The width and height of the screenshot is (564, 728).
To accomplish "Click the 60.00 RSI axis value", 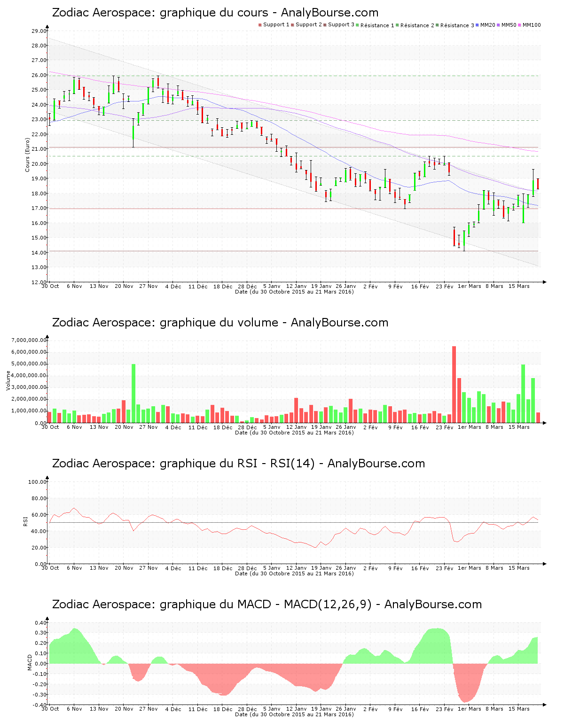I will pyautogui.click(x=39, y=515).
